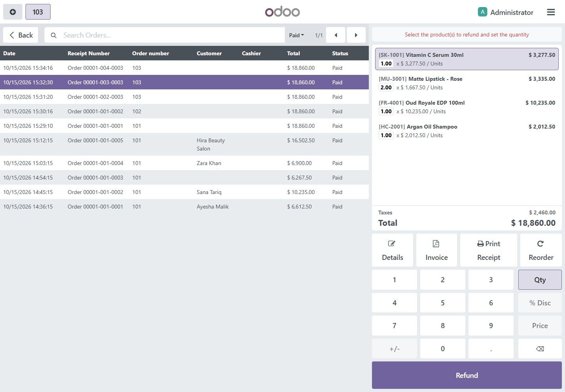Click the Administrator avatar icon
Image resolution: width=565 pixels, height=392 pixels.
482,12
